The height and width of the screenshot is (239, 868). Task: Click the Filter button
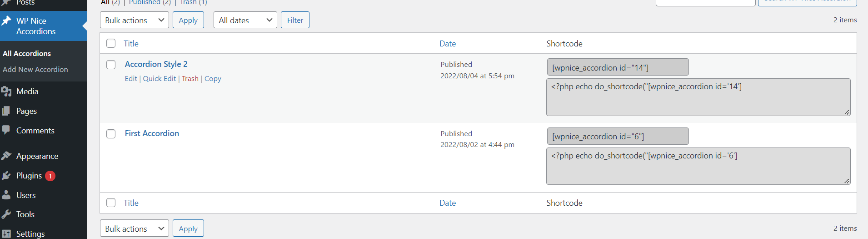295,20
